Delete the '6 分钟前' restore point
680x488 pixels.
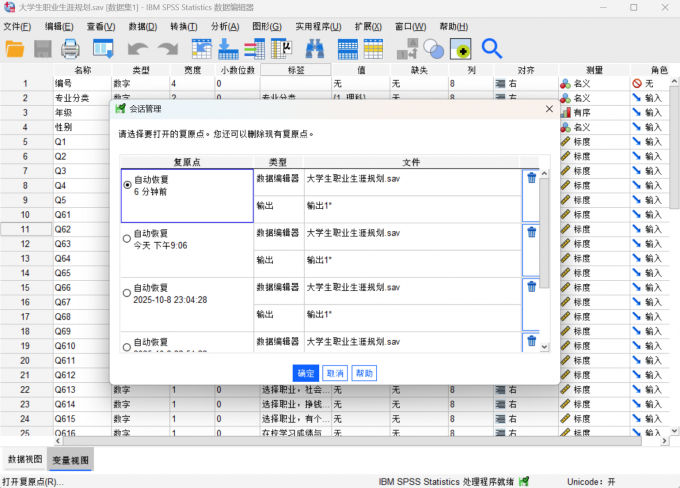coord(531,178)
